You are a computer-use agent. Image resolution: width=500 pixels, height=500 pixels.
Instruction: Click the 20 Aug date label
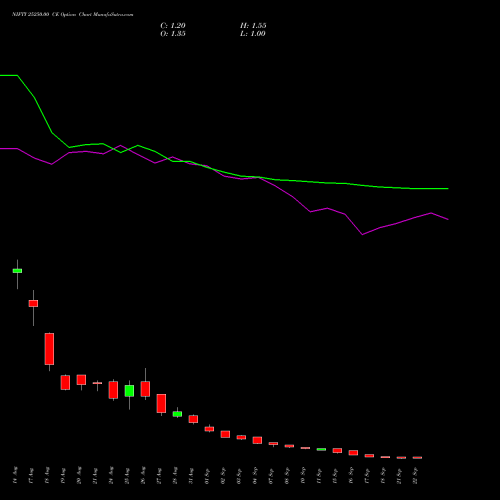[x=79, y=475]
